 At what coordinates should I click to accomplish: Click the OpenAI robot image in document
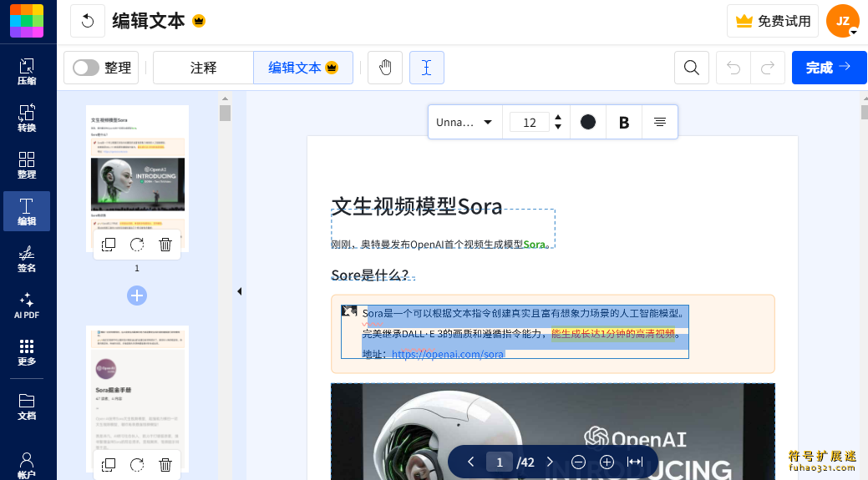(553, 432)
